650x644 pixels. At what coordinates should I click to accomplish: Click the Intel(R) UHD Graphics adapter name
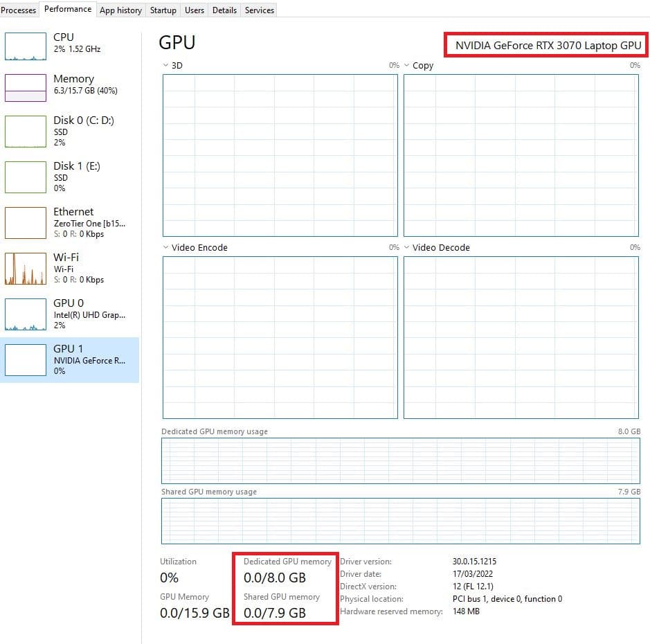(89, 315)
